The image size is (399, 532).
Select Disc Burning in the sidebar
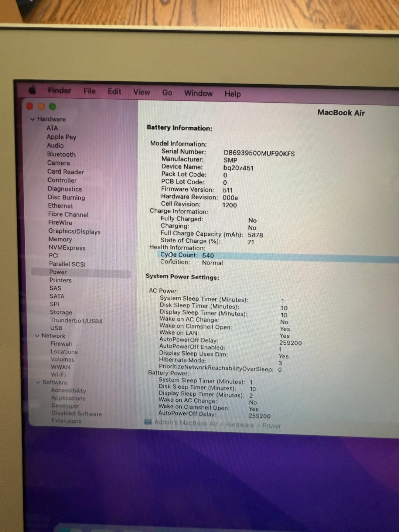(66, 197)
